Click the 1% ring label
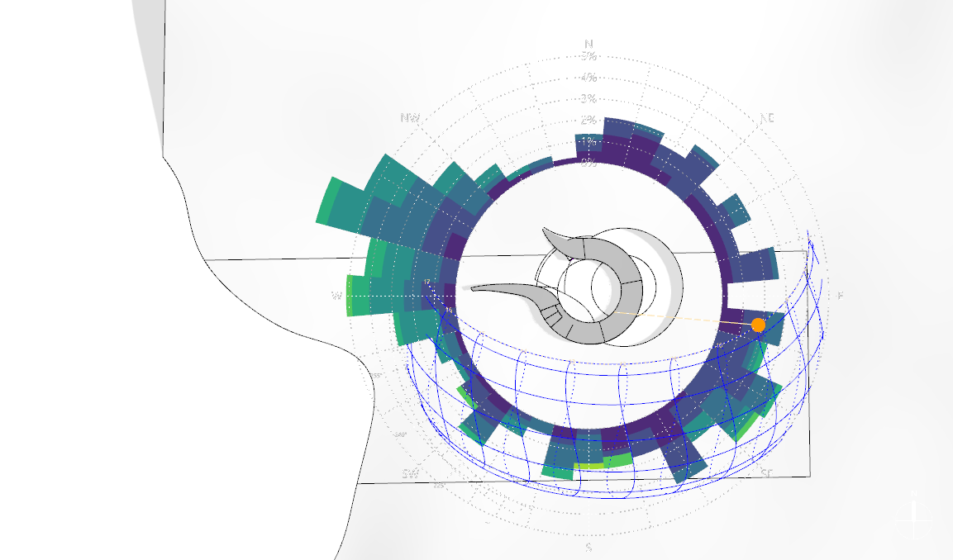 (x=588, y=141)
